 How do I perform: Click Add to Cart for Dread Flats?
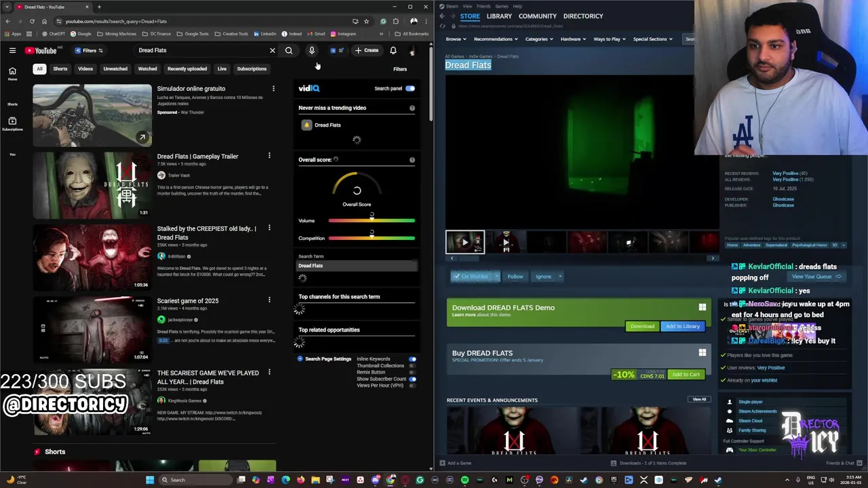[x=686, y=374]
